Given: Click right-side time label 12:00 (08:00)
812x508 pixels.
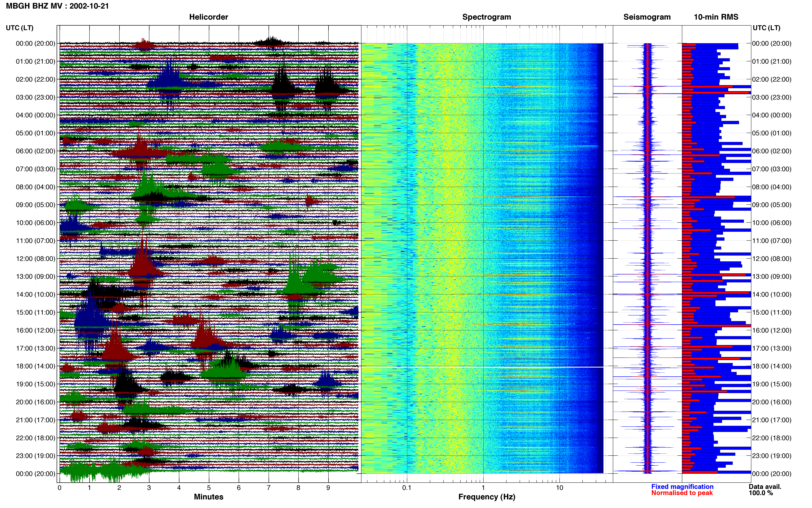Looking at the screenshot, I should pyautogui.click(x=772, y=259).
